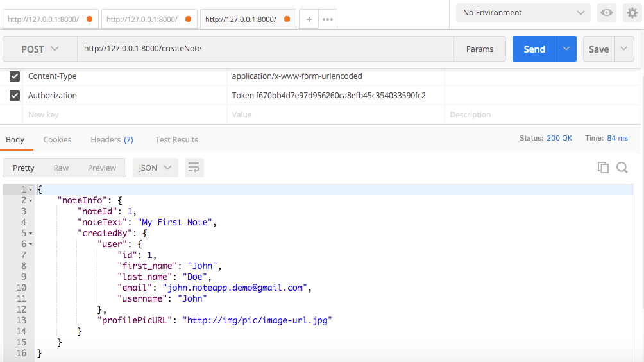The height and width of the screenshot is (362, 644).
Task: Open manage environments gear icon
Action: click(632, 13)
